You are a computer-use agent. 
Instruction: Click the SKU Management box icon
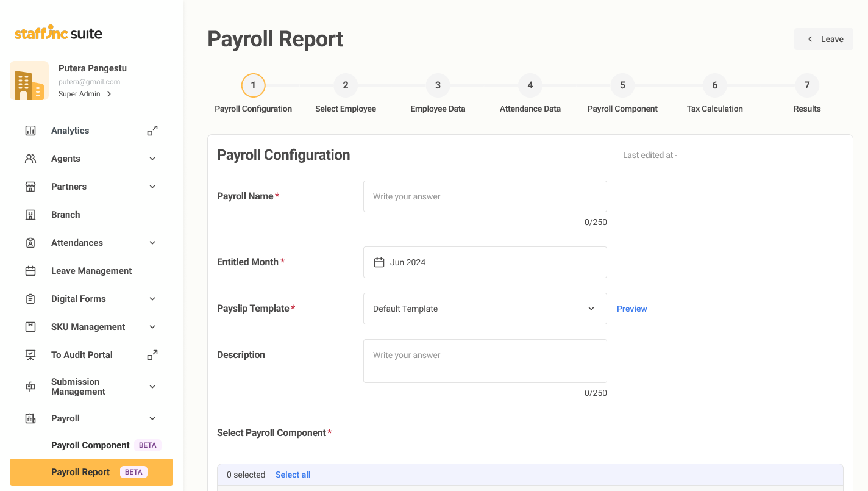(x=30, y=327)
